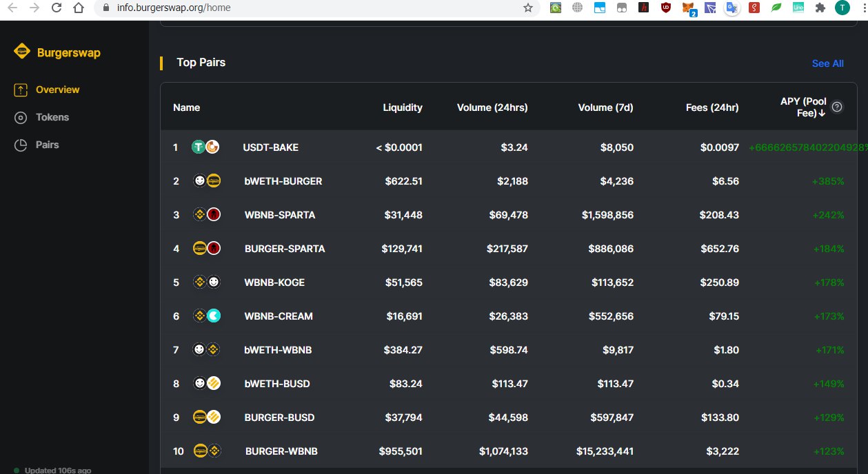Open the uBlock Origin shield extension
The width and height of the screenshot is (868, 474).
[665, 8]
